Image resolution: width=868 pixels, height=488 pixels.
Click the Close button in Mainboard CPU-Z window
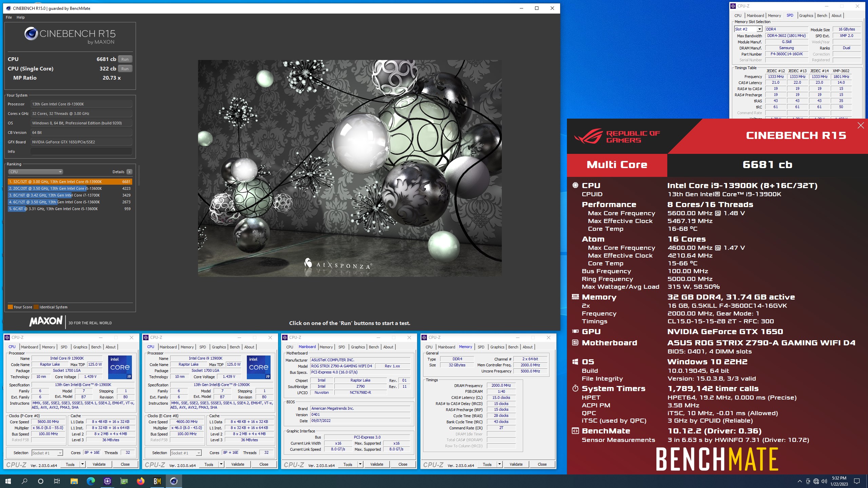(x=403, y=464)
